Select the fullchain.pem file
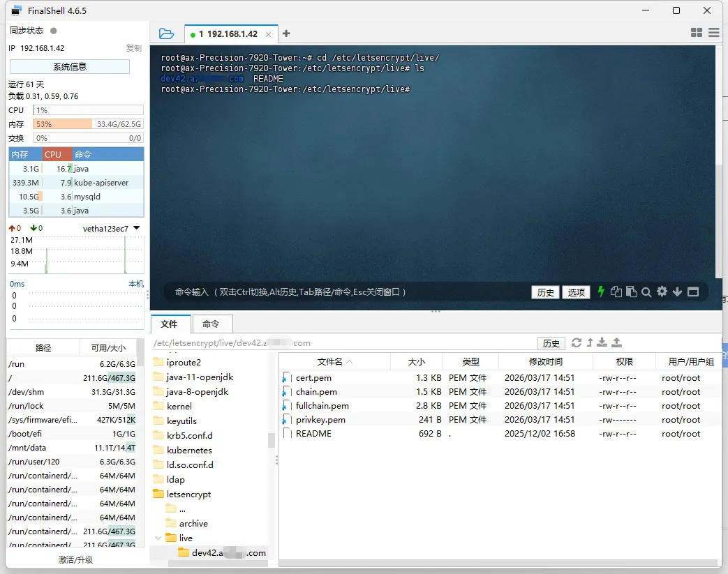Image resolution: width=728 pixels, height=574 pixels. 500,405
